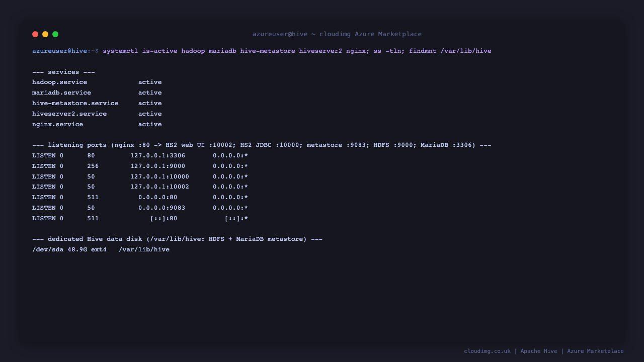
Task: Click the 'active' status for hadoop.service
Action: [x=150, y=82]
